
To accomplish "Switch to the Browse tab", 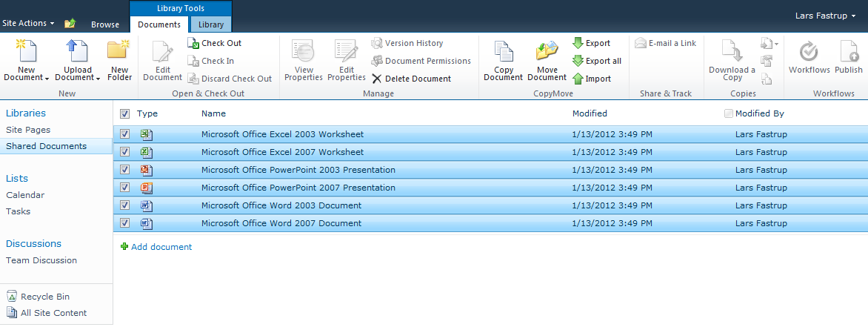I will tap(105, 24).
